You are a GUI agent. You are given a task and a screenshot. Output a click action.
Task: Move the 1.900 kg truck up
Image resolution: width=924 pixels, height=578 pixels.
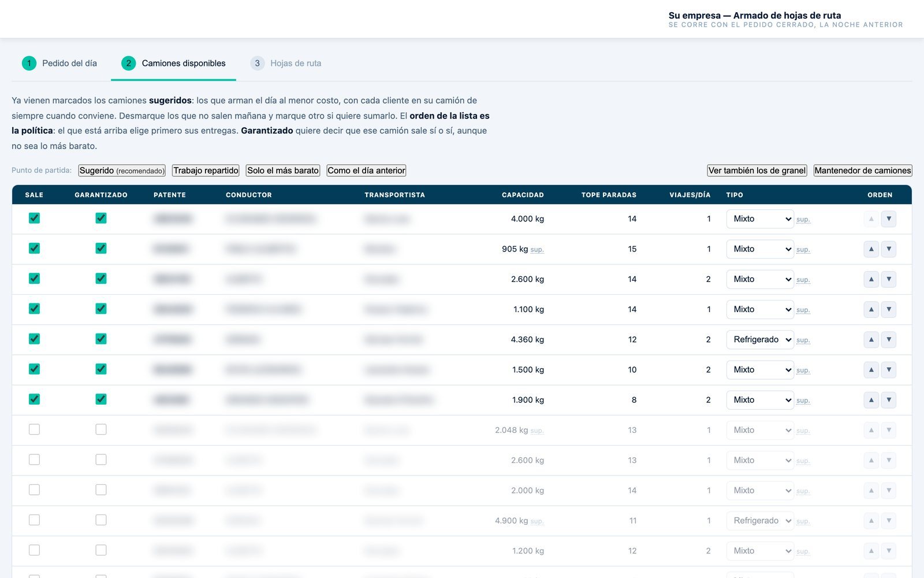click(871, 400)
